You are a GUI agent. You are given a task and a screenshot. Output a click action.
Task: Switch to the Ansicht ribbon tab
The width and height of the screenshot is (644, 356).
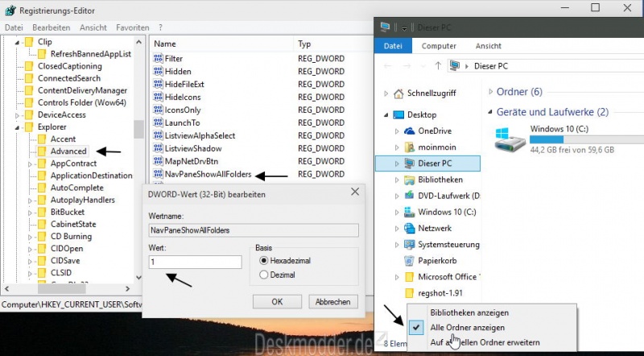coord(488,46)
